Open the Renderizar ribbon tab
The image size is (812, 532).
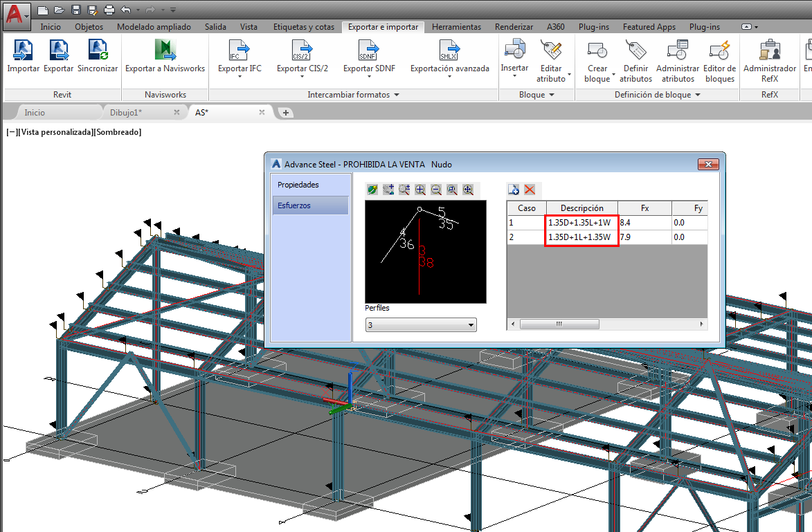pos(514,27)
